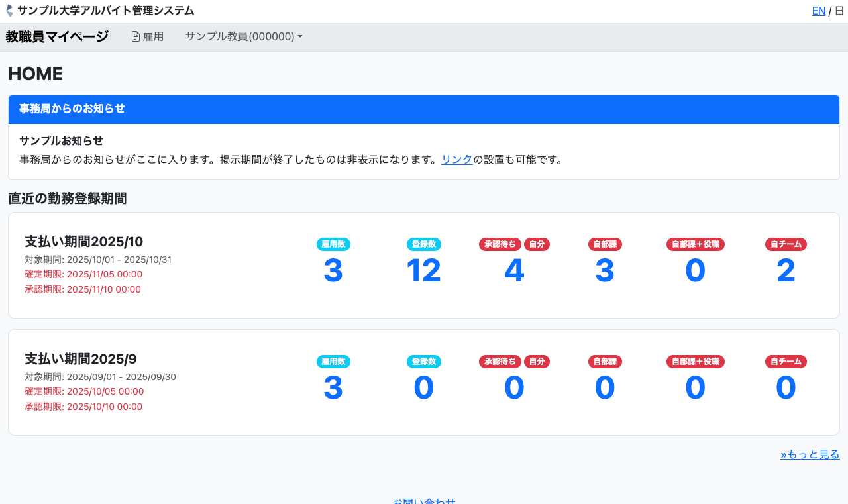Viewport: 848px width, 504px height.
Task: Click the university logo icon
Action: click(x=9, y=10)
